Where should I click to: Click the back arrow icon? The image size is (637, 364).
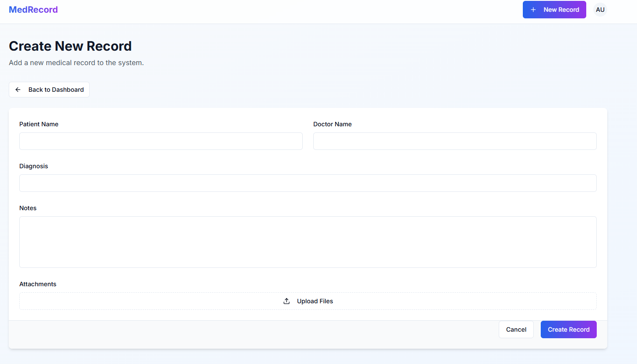(x=18, y=90)
